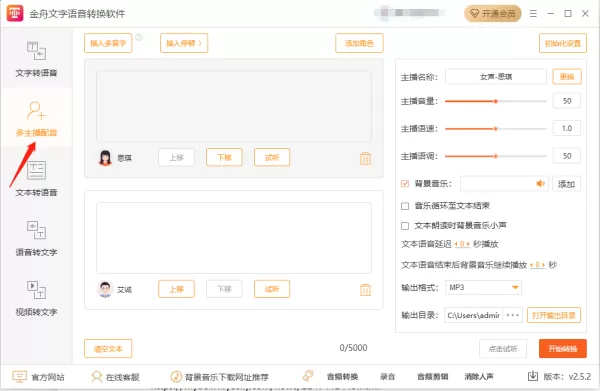Screen dimensions: 600x391
Task: Switch to 文本转语音 sidebar tab
Action: point(36,178)
